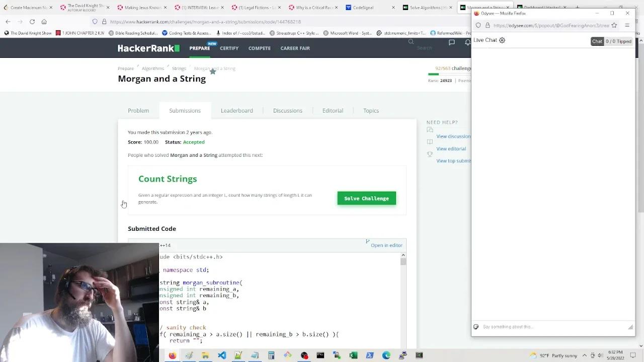Open Visual Studio Code from taskbar

click(222, 355)
